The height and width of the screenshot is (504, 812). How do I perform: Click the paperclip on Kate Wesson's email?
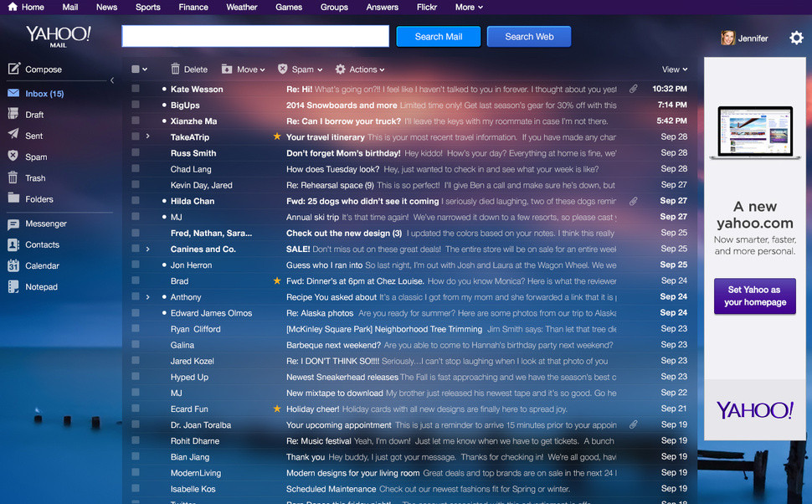(x=633, y=89)
